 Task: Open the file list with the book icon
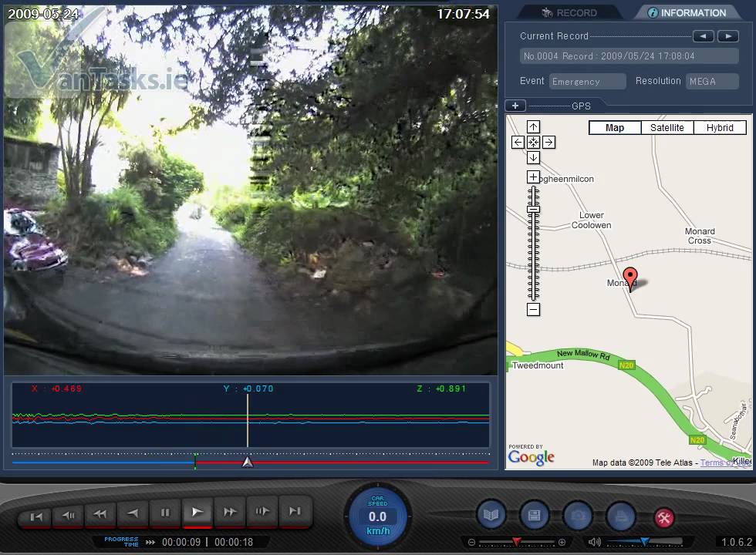pyautogui.click(x=491, y=516)
